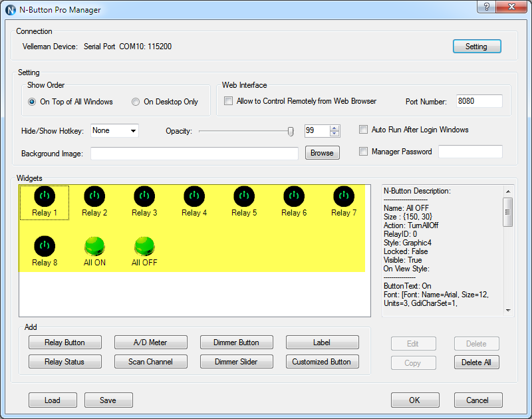532x419 pixels.
Task: Select the Relay 2 widget icon
Action: click(94, 196)
